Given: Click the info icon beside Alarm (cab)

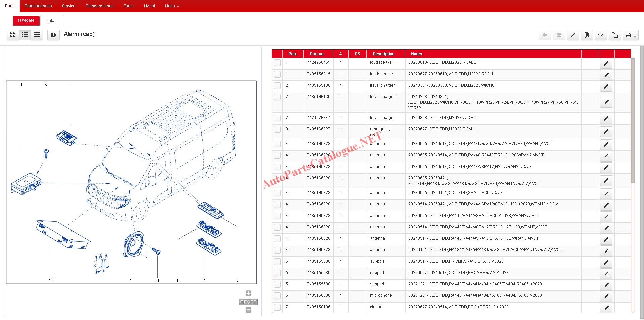Looking at the screenshot, I should coord(53,35).
